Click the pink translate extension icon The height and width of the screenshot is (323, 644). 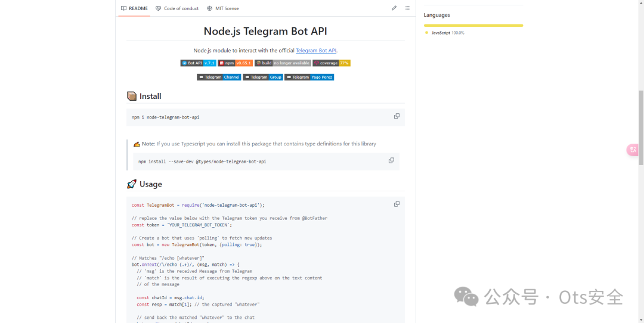tap(633, 150)
